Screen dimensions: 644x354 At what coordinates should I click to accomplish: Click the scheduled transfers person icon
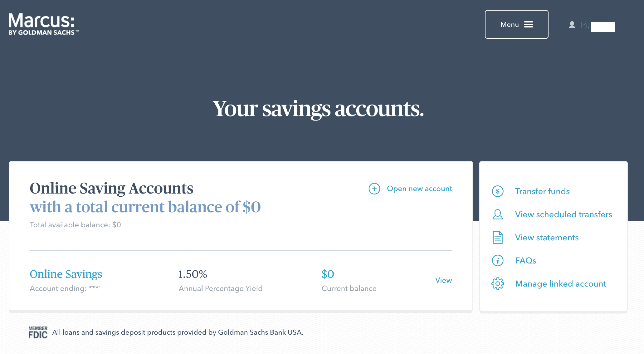[x=498, y=214]
